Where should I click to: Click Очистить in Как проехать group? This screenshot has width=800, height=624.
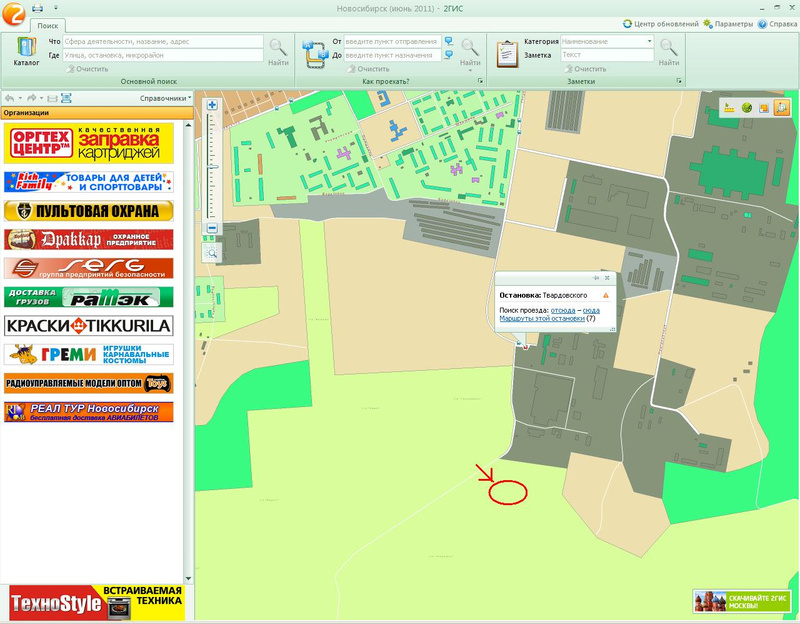click(368, 69)
